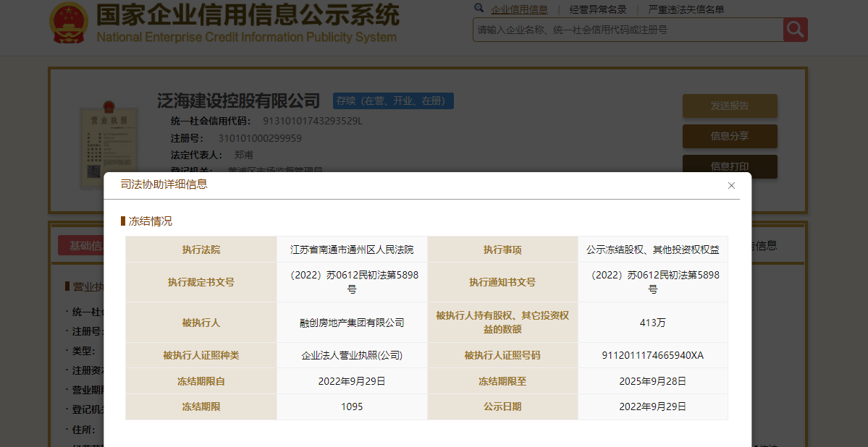The height and width of the screenshot is (447, 868).
Task: Click the company name 泛海建设控股有限公司
Action: click(239, 101)
